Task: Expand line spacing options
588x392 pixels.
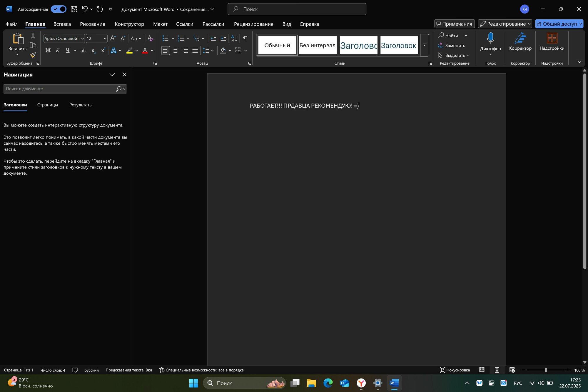Action: [x=212, y=51]
